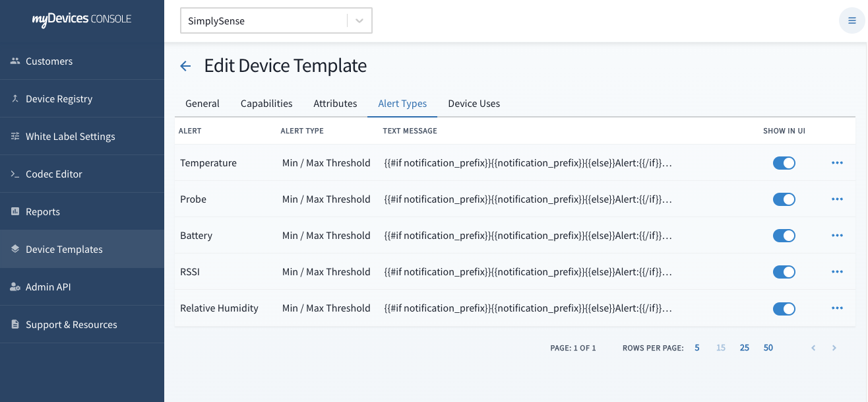Click the Device Registry sidebar icon

pyautogui.click(x=15, y=99)
